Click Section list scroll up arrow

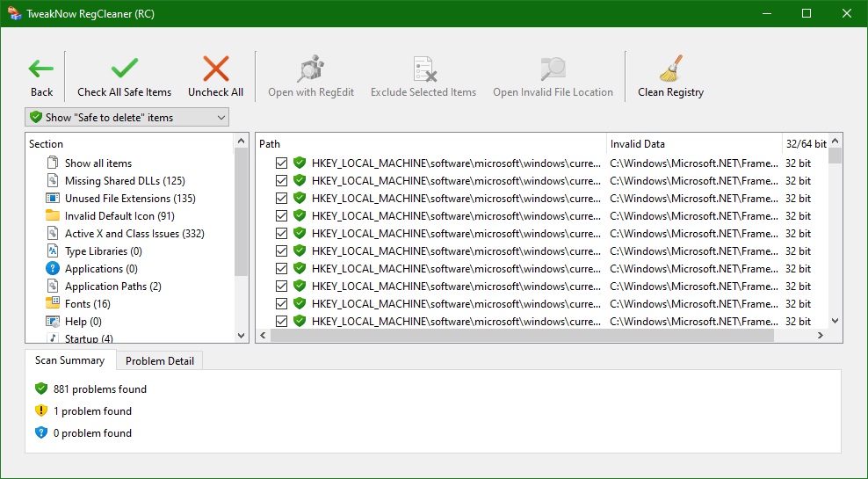pyautogui.click(x=241, y=142)
